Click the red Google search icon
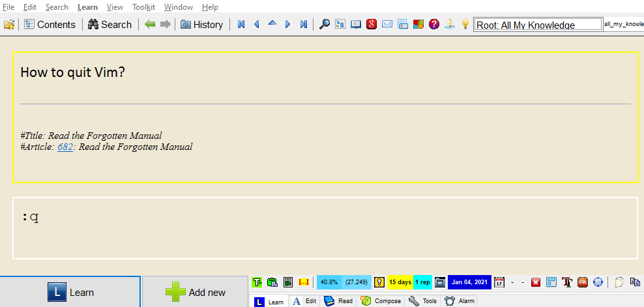The width and height of the screenshot is (644, 307). pyautogui.click(x=372, y=25)
